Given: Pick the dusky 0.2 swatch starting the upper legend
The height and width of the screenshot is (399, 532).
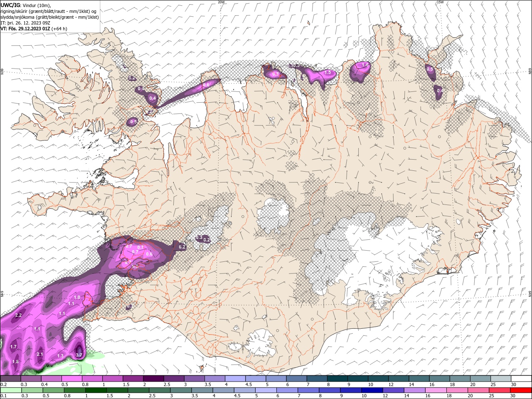Looking at the screenshot, I should pyautogui.click(x=10, y=379).
